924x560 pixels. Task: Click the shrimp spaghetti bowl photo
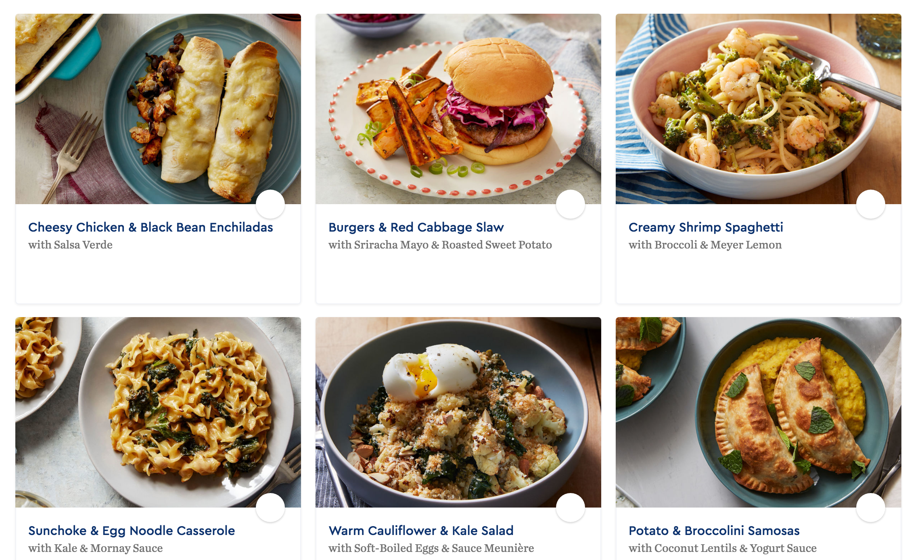tap(759, 109)
